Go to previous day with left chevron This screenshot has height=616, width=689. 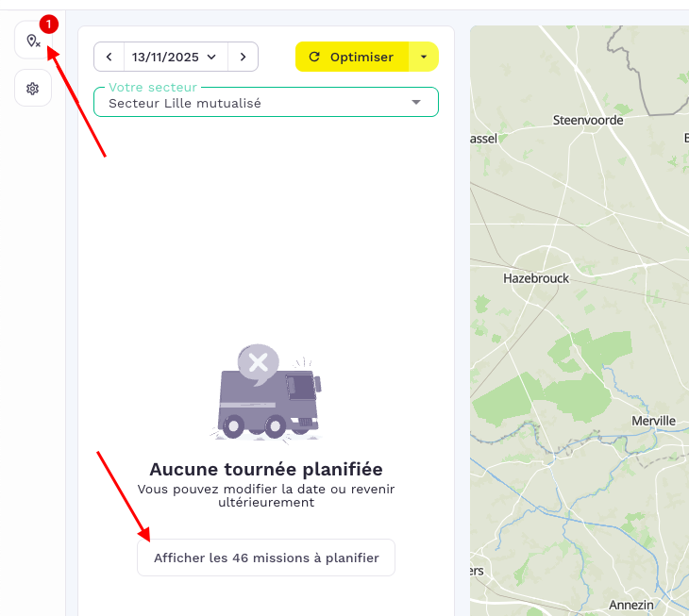click(109, 57)
